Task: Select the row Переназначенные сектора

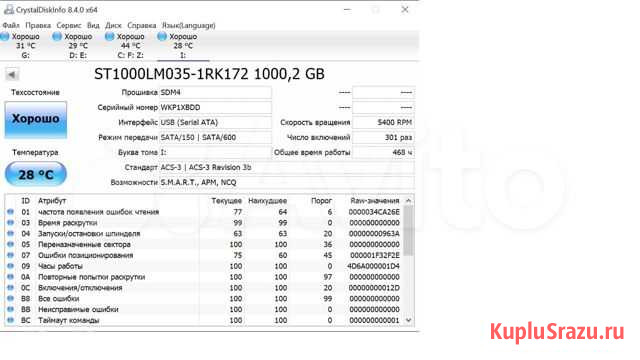Action: (x=204, y=244)
